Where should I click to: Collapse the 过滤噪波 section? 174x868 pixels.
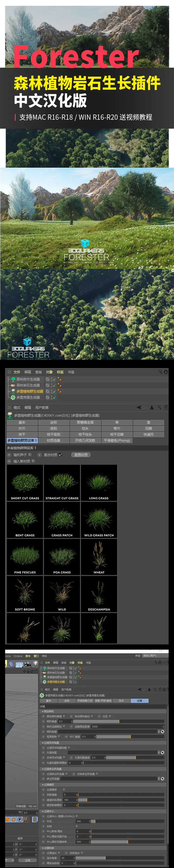pos(42,785)
